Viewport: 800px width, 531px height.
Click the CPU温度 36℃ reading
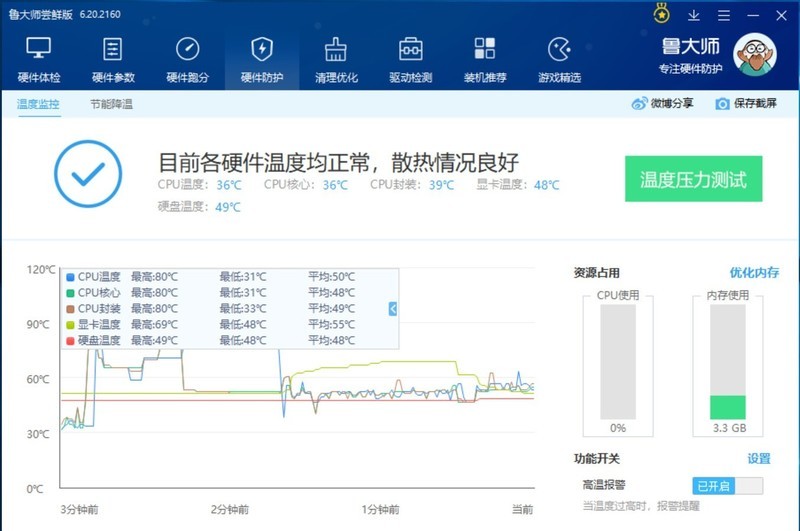point(229,185)
